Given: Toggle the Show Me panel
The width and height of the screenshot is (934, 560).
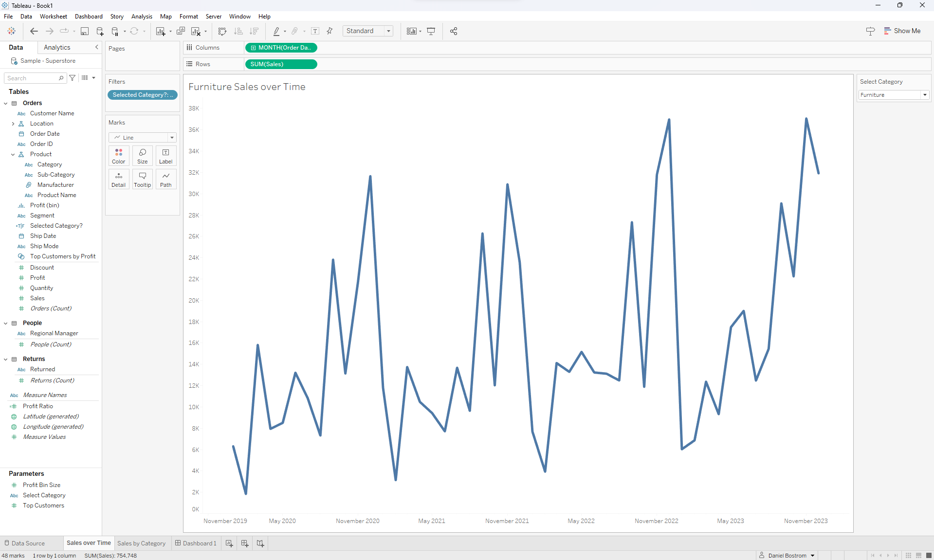Looking at the screenshot, I should (902, 31).
